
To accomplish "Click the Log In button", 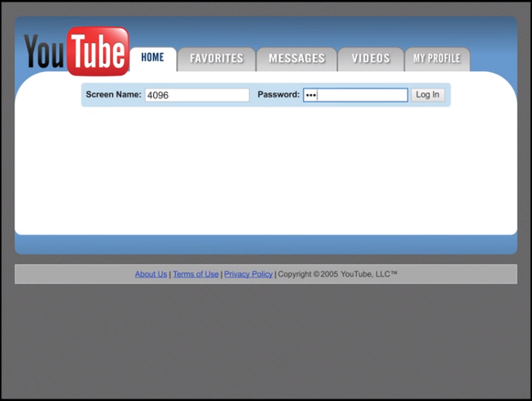I will coord(427,95).
